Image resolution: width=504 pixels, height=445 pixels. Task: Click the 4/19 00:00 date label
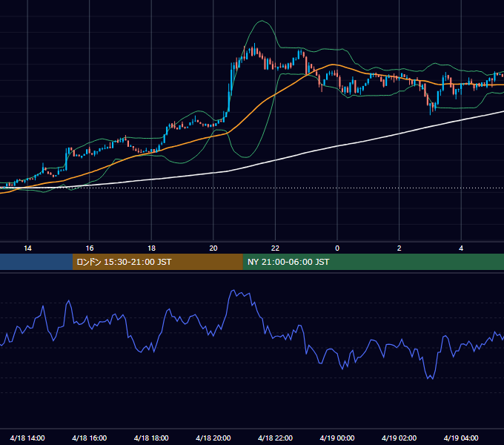(x=337, y=438)
